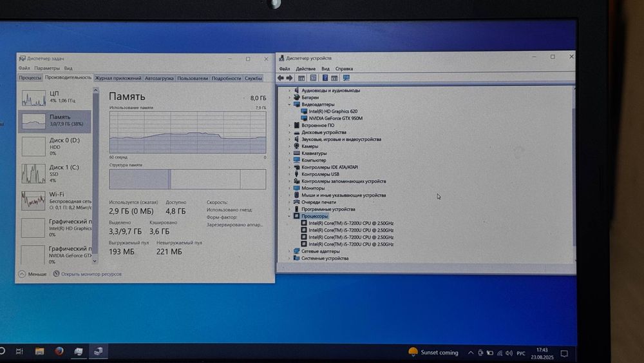Open Действие menu in Device Manager
644x363 pixels.
pos(305,68)
